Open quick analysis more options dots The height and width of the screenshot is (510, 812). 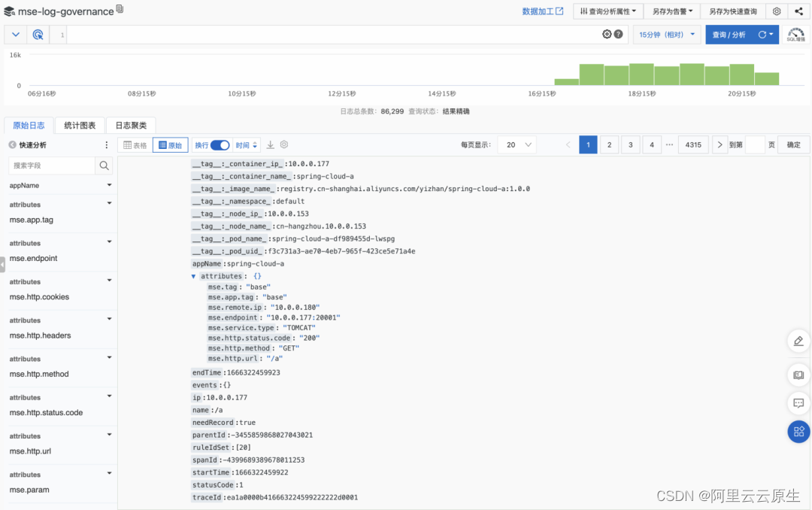coord(106,145)
